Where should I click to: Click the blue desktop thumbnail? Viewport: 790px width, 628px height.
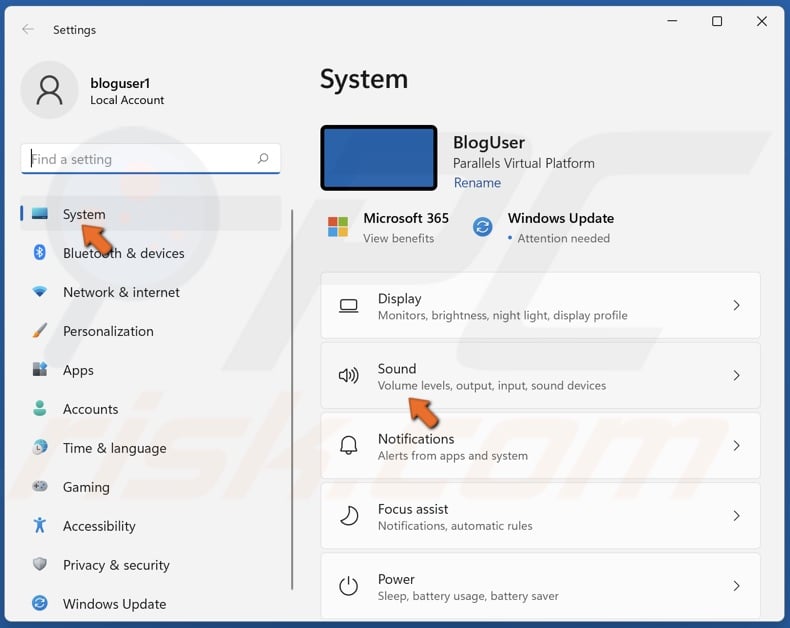pyautogui.click(x=379, y=158)
